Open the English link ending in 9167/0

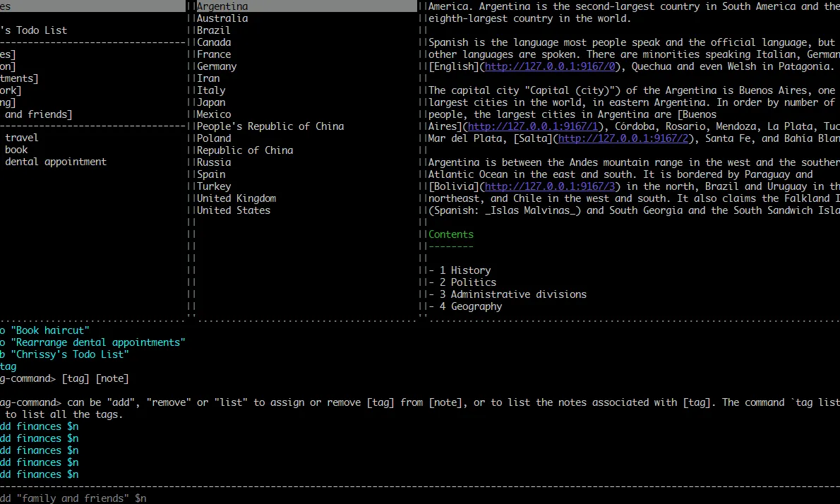[550, 66]
